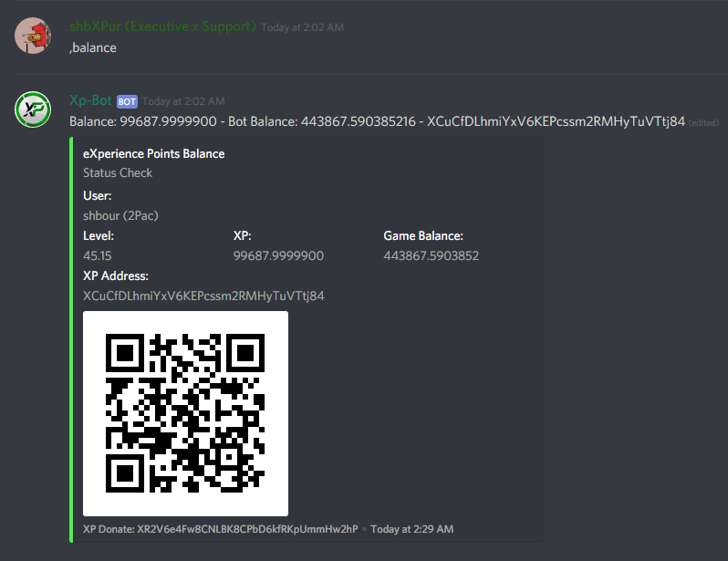Click the ',balance' command message text
This screenshot has height=561, width=728.
click(93, 47)
